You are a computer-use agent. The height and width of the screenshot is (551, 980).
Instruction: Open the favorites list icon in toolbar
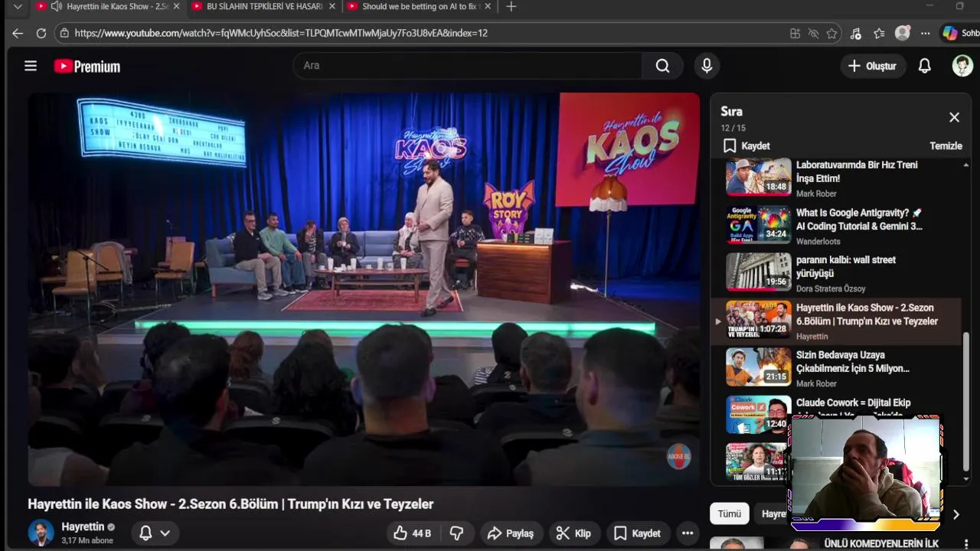[879, 33]
